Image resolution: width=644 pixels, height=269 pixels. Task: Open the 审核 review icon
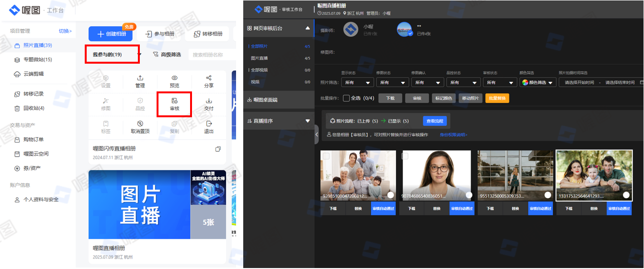pos(175,101)
